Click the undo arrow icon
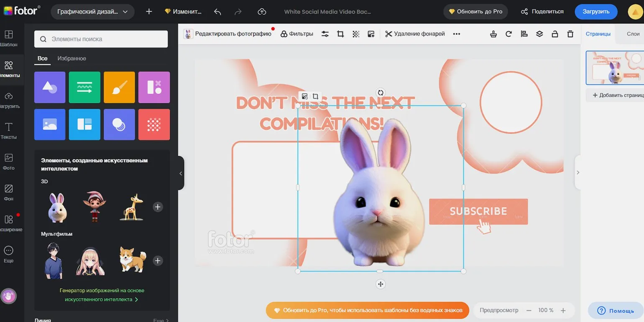Image resolution: width=644 pixels, height=322 pixels. [x=217, y=12]
